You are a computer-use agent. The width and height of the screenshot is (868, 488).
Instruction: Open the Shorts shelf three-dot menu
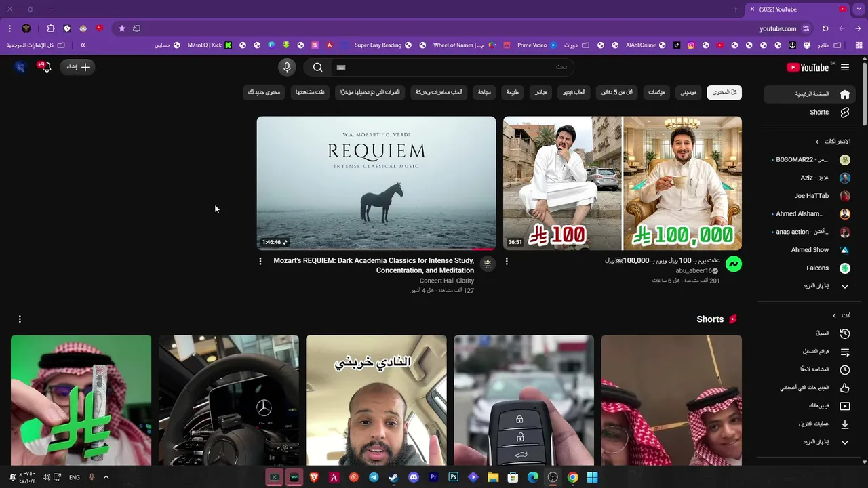click(x=20, y=319)
